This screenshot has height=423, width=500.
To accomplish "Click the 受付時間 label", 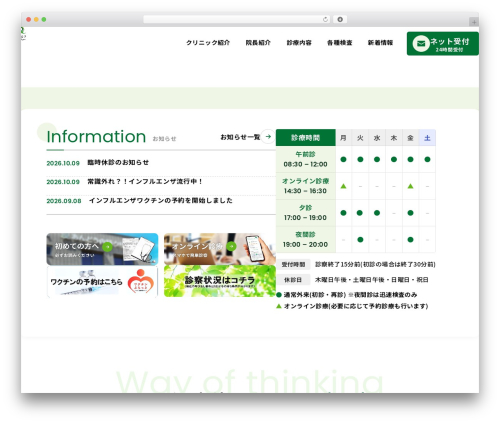I will 293,264.
